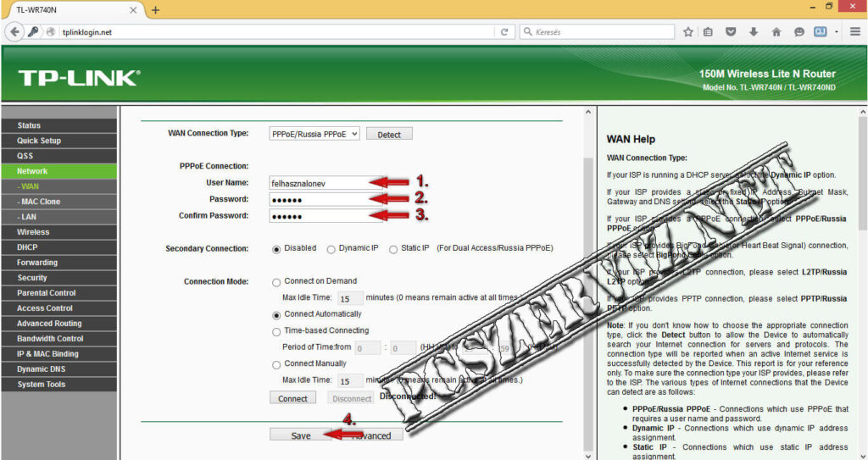Image resolution: width=868 pixels, height=460 pixels.
Task: Open Security in the sidebar
Action: (x=59, y=278)
